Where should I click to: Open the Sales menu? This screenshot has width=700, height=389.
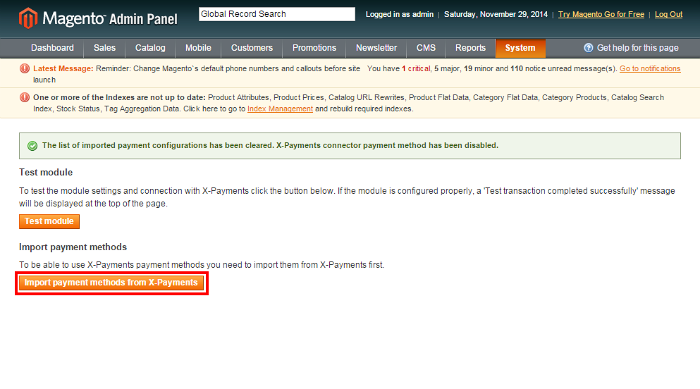tap(104, 48)
